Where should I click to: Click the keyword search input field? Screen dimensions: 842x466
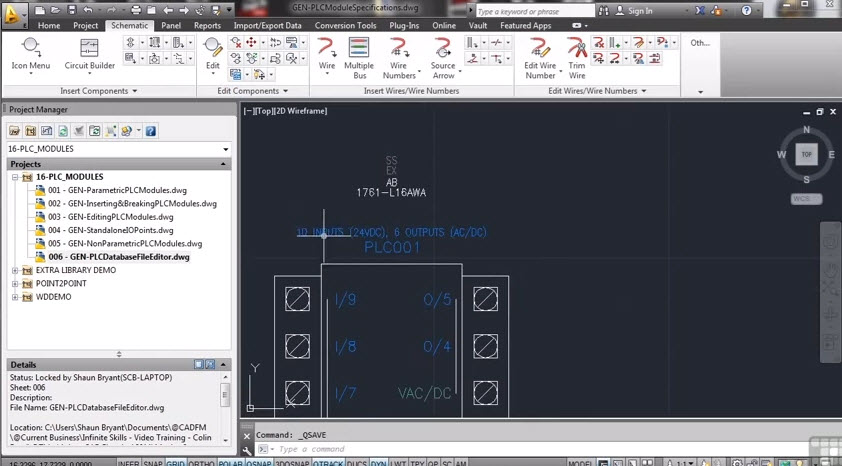pyautogui.click(x=535, y=11)
